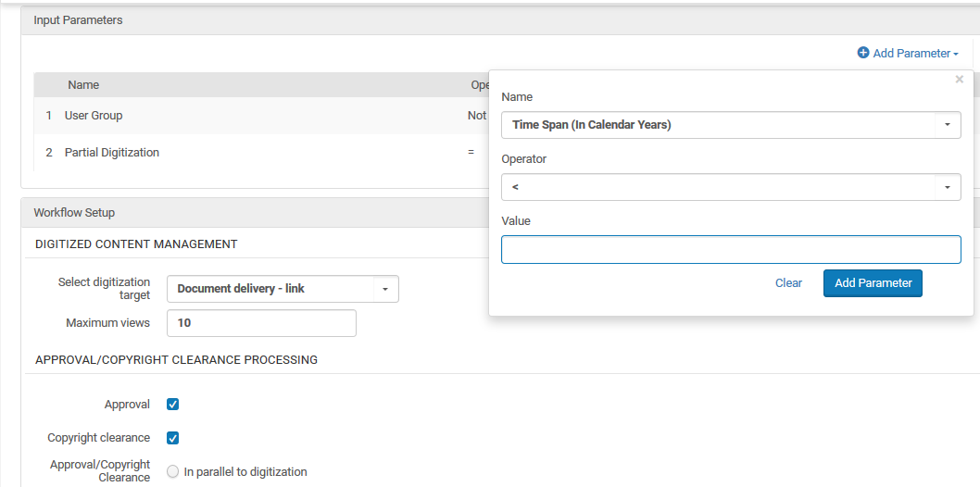Select In parallel to digitization radio
This screenshot has height=487, width=980.
pos(172,472)
